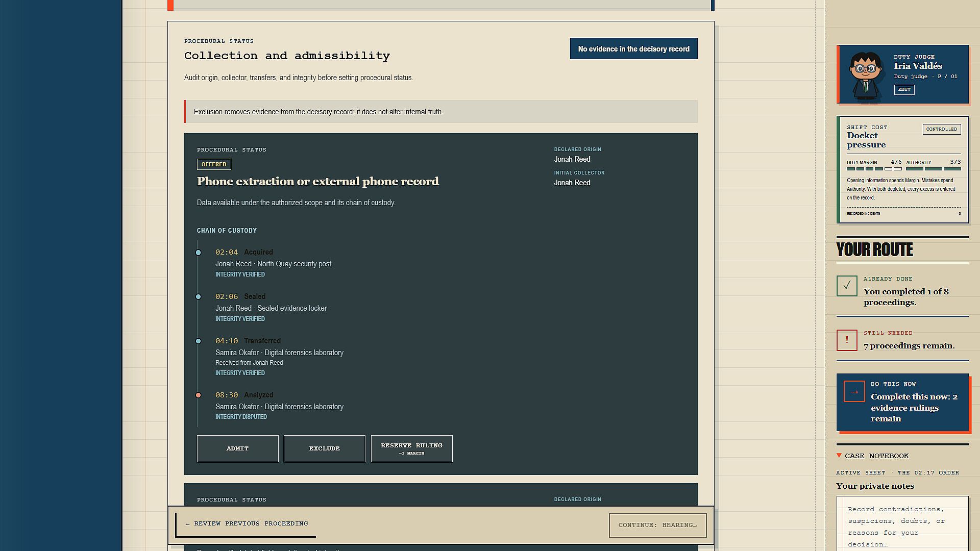980x551 pixels.
Task: Focus the private notes text field
Action: [x=902, y=523]
